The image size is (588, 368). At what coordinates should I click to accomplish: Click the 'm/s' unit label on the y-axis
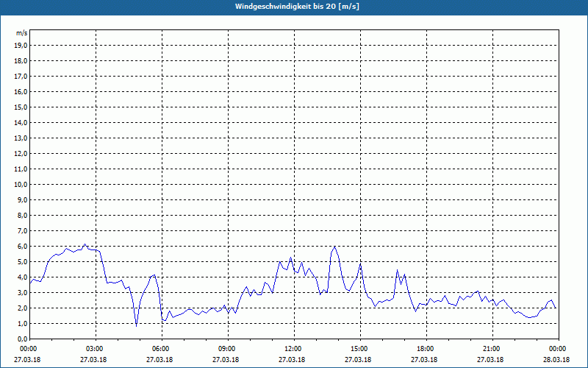click(22, 33)
